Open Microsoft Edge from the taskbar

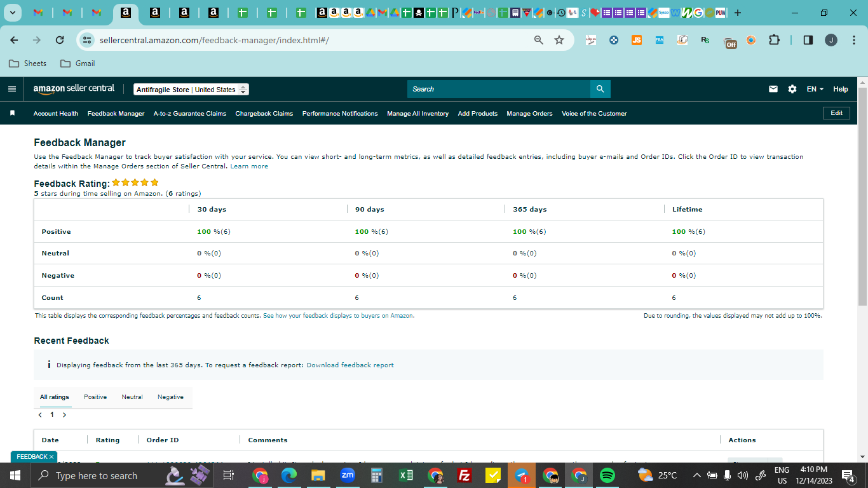(289, 475)
